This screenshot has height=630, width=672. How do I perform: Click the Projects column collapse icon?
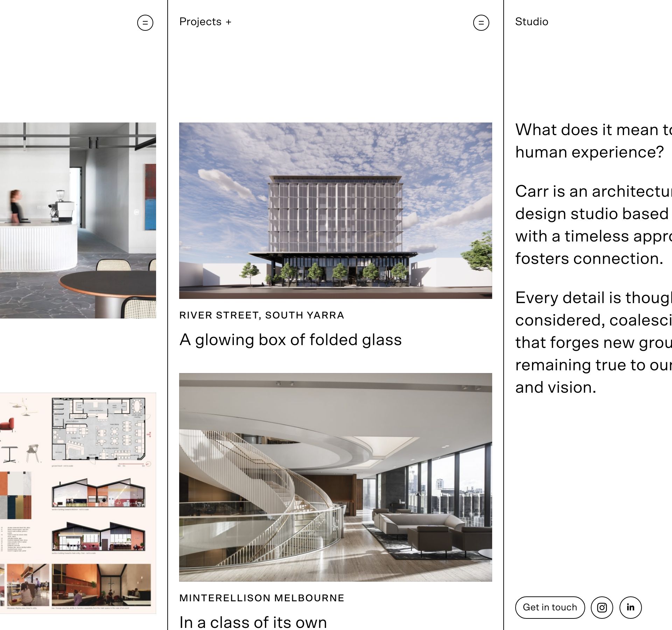coord(481,23)
